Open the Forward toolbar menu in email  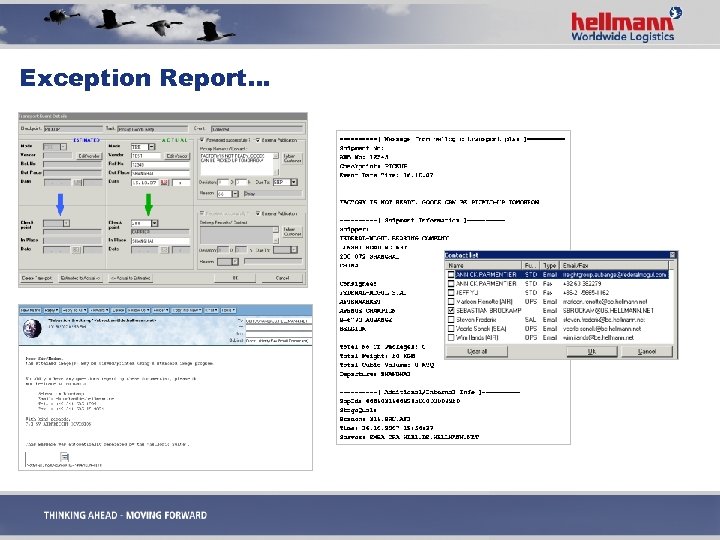pos(99,310)
